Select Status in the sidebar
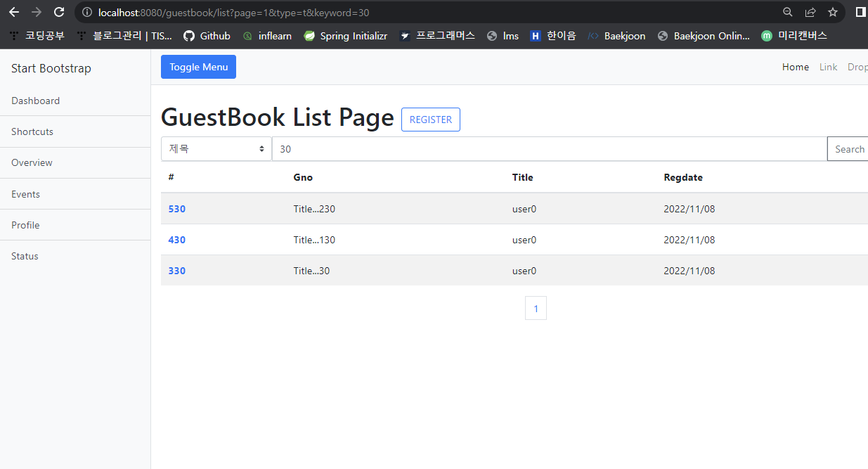Viewport: 868px width, 469px height. [x=75, y=256]
